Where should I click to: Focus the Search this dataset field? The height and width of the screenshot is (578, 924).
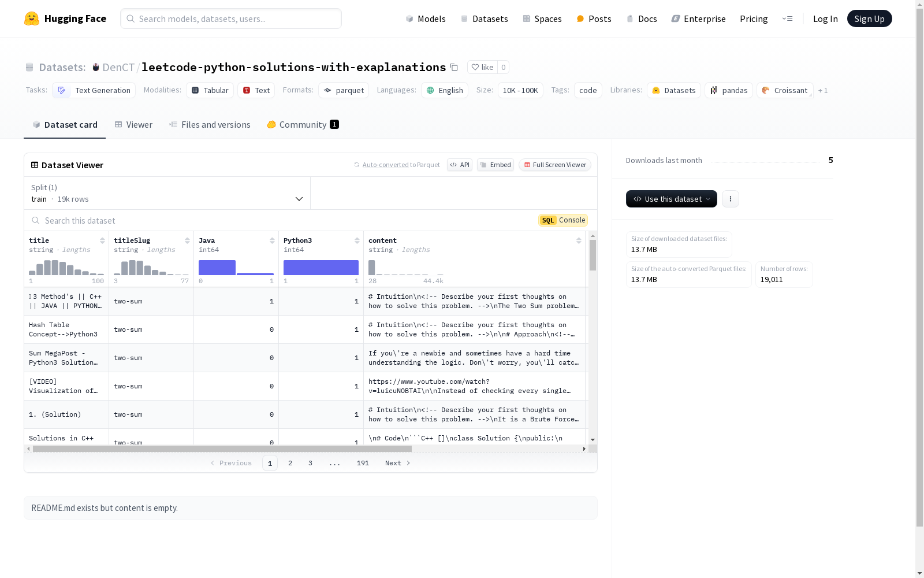pos(280,220)
